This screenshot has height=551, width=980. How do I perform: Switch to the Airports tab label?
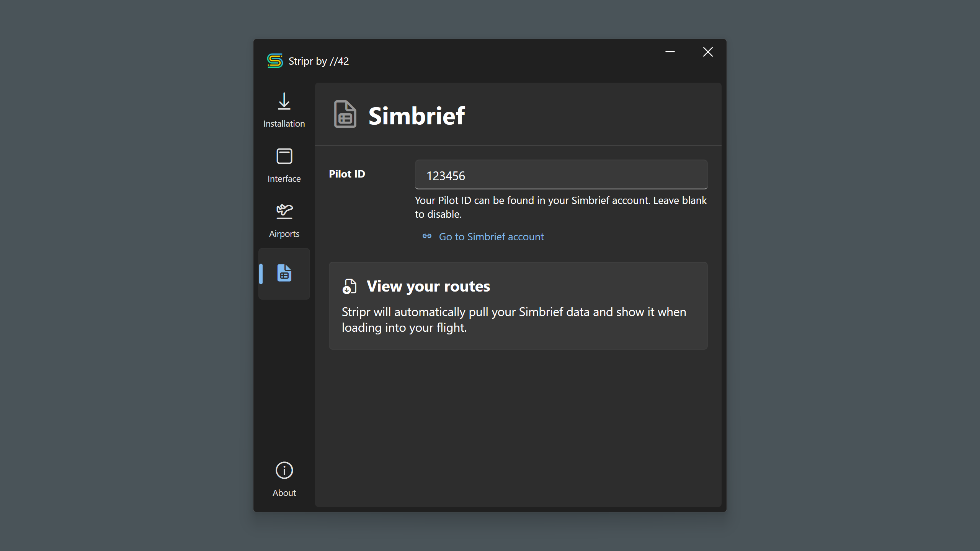click(x=284, y=234)
